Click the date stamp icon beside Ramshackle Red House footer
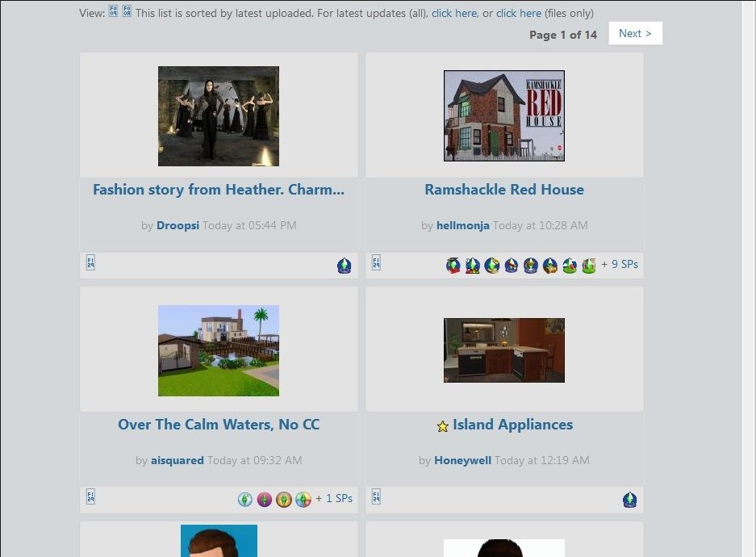 (376, 263)
